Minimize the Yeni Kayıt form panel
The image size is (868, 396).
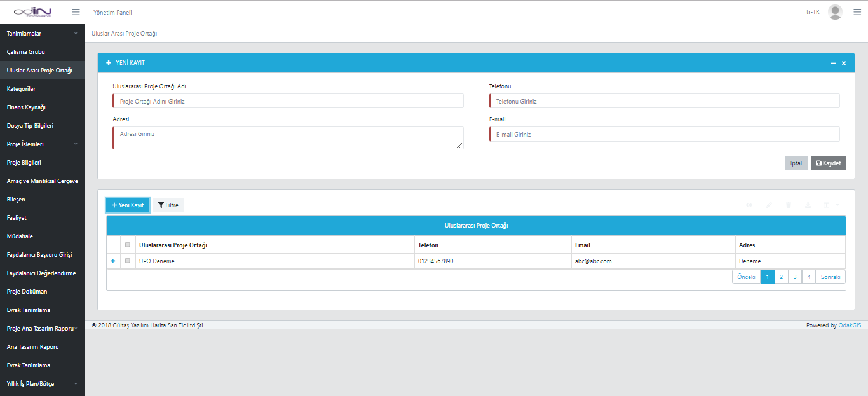(x=833, y=64)
